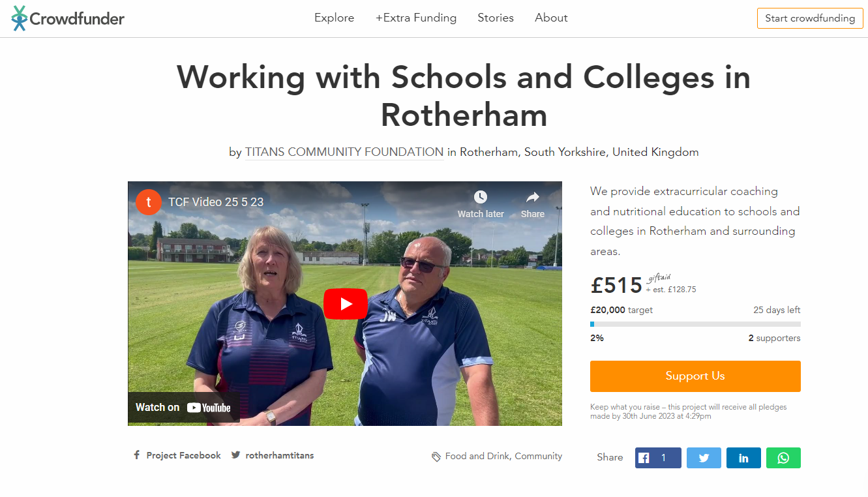Share the project on Twitter
This screenshot has width=868, height=497.
click(x=704, y=458)
